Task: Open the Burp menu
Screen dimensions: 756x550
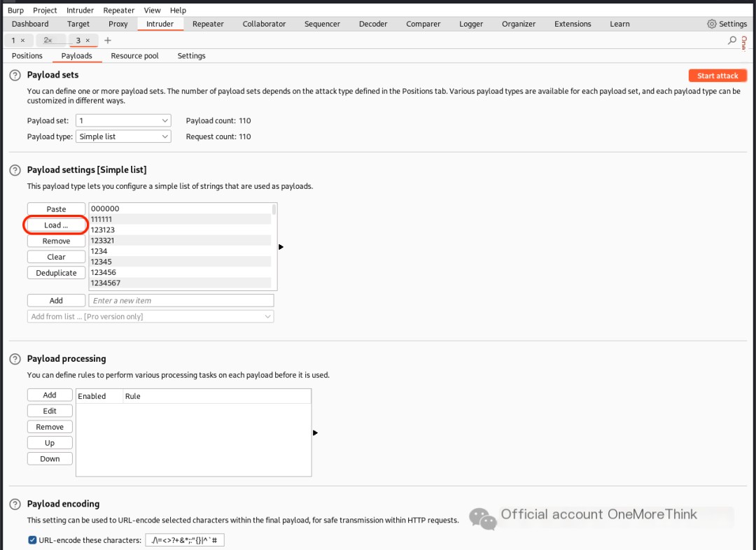Action: [15, 10]
